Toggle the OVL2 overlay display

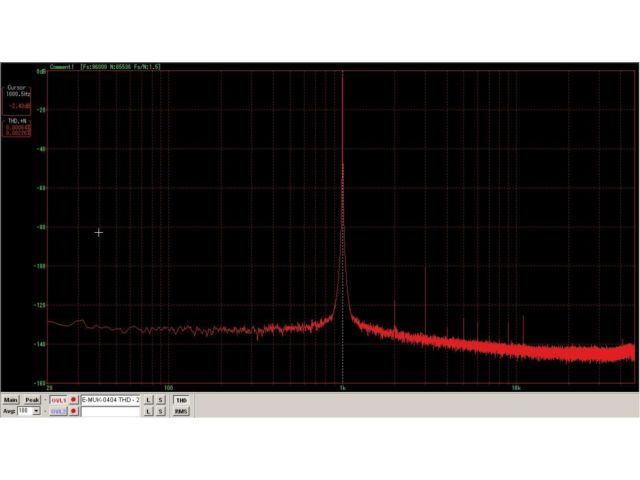point(58,411)
